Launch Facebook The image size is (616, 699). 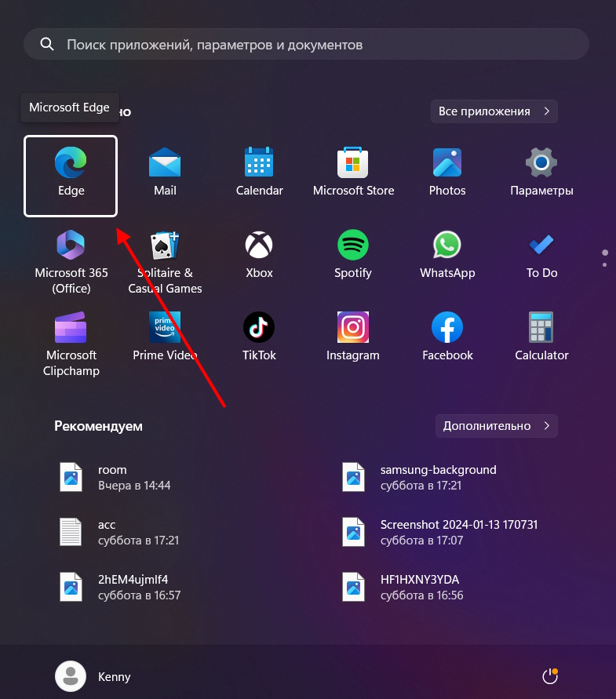pyautogui.click(x=447, y=337)
